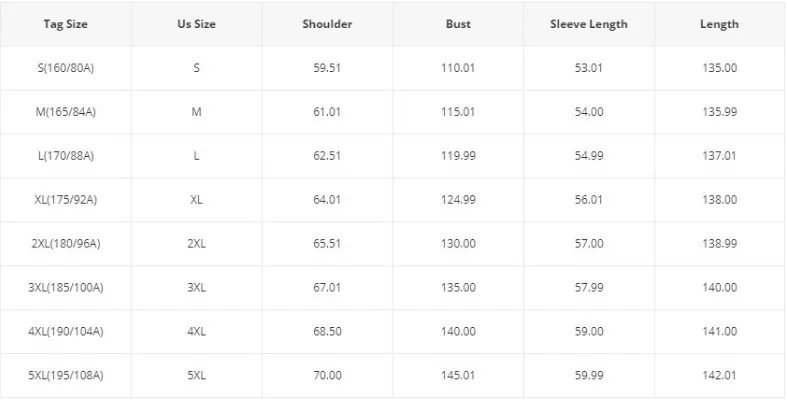Viewport: 787px width, 411px height.
Task: Click the Bust column header
Action: coord(458,24)
